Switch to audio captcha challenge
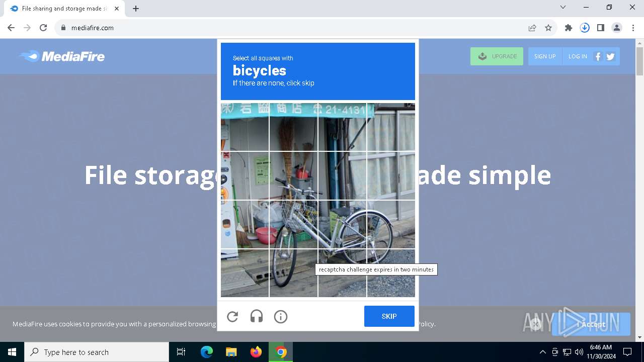 click(257, 316)
